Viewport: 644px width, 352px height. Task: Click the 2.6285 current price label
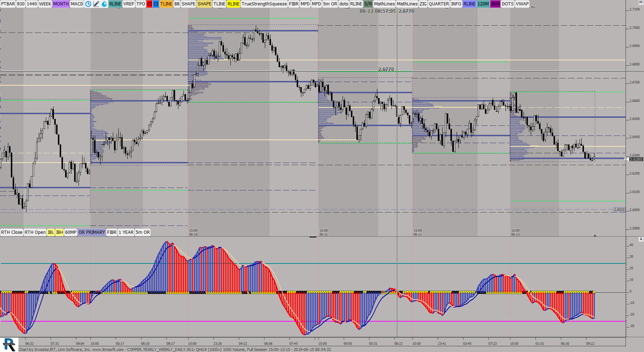click(x=636, y=159)
